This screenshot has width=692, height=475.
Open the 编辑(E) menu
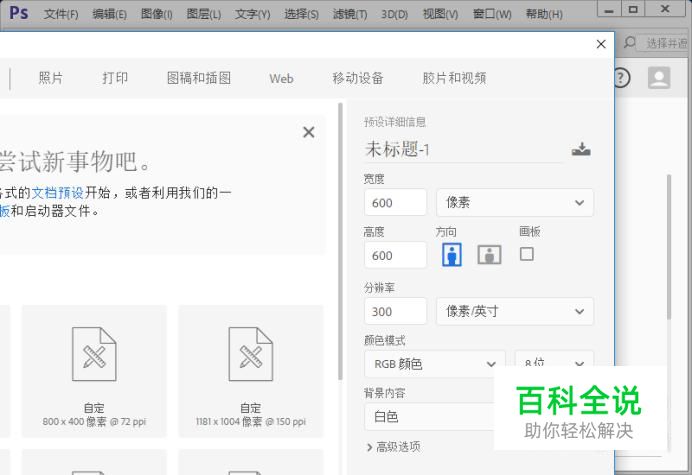pos(109,14)
